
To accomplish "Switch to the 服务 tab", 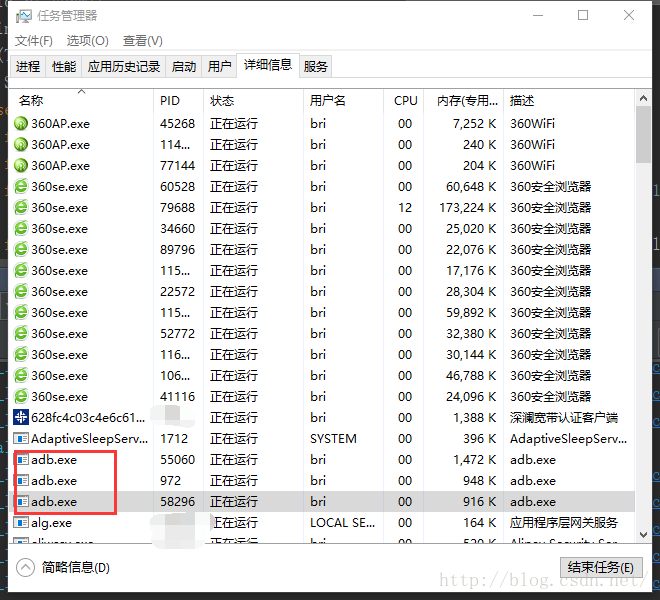I will (x=315, y=67).
